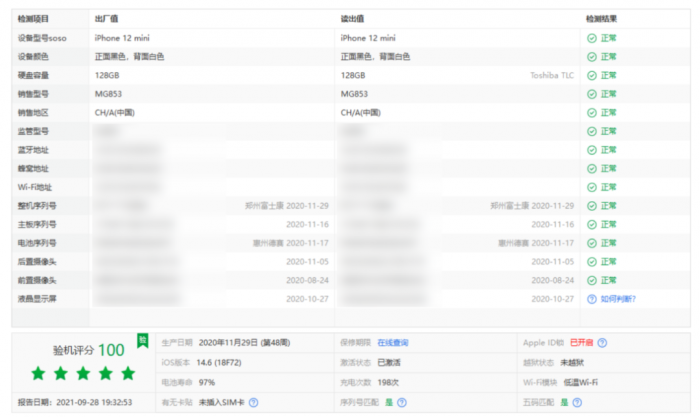Click the green check icon in 前置摄像头 row
Image resolution: width=700 pixels, height=417 pixels.
[x=592, y=280]
